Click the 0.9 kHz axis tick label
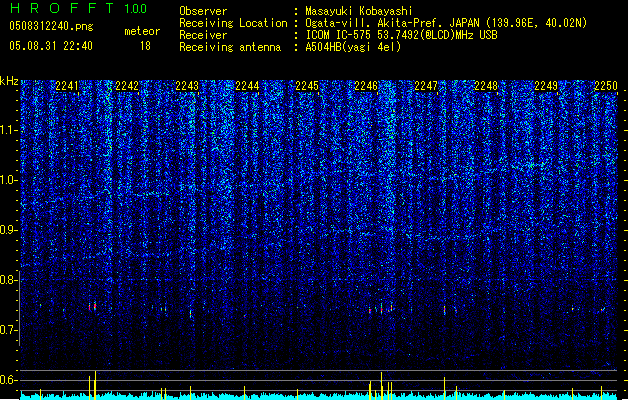Viewport: 629px width, 400px height. [9, 230]
